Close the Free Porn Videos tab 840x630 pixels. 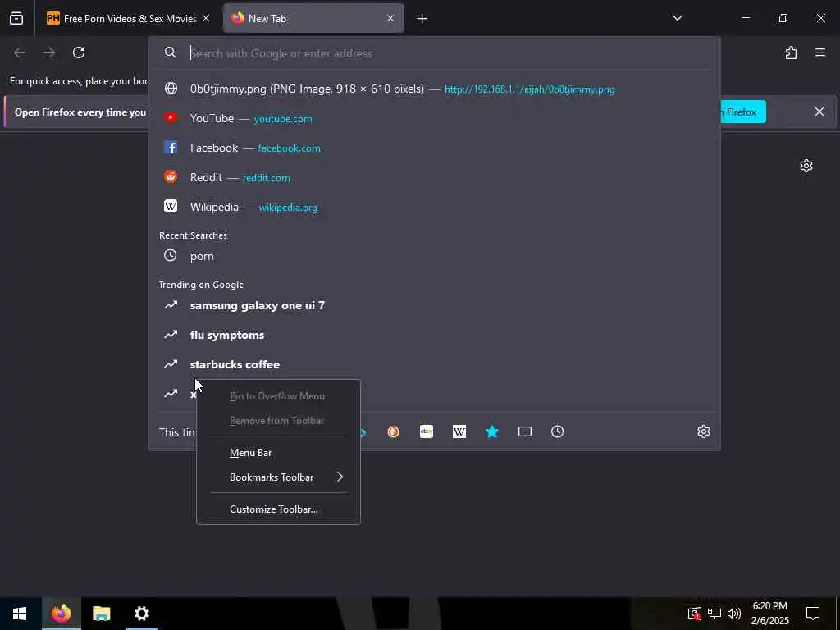206,19
